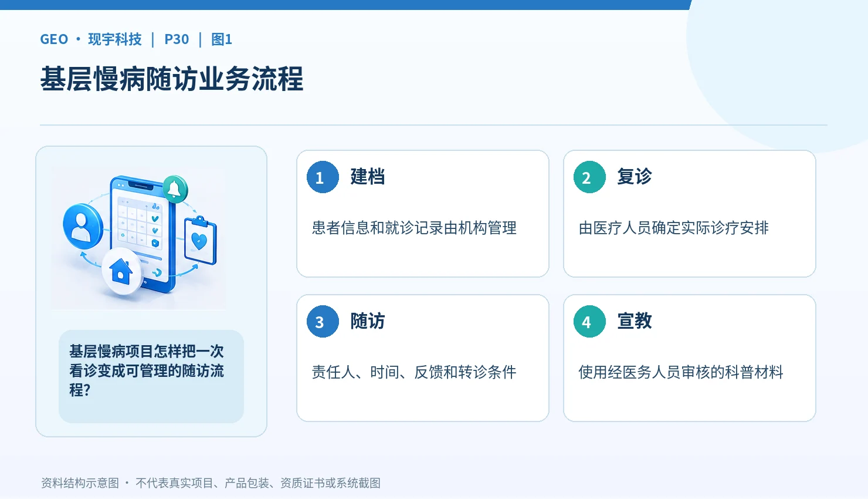Screen dimensions: 868x499
Task: Click text 患者信息和就诊记录由机构管理
Action: 414,228
